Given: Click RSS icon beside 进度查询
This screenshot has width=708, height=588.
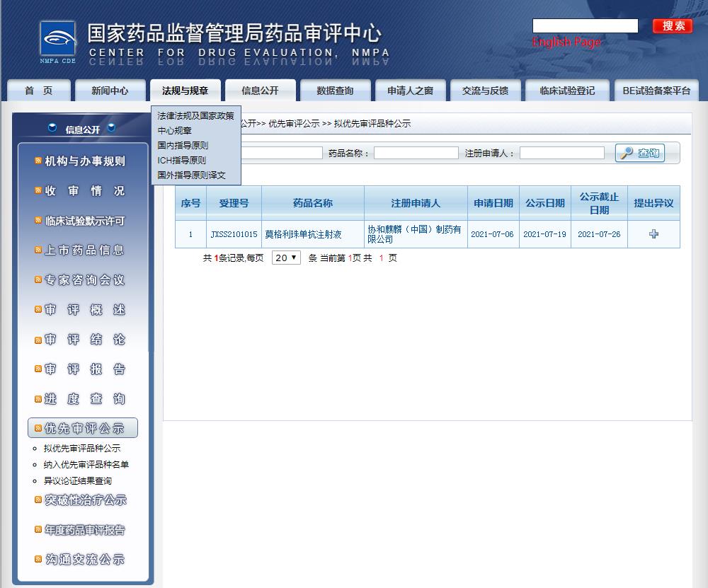Looking at the screenshot, I should click(x=38, y=399).
